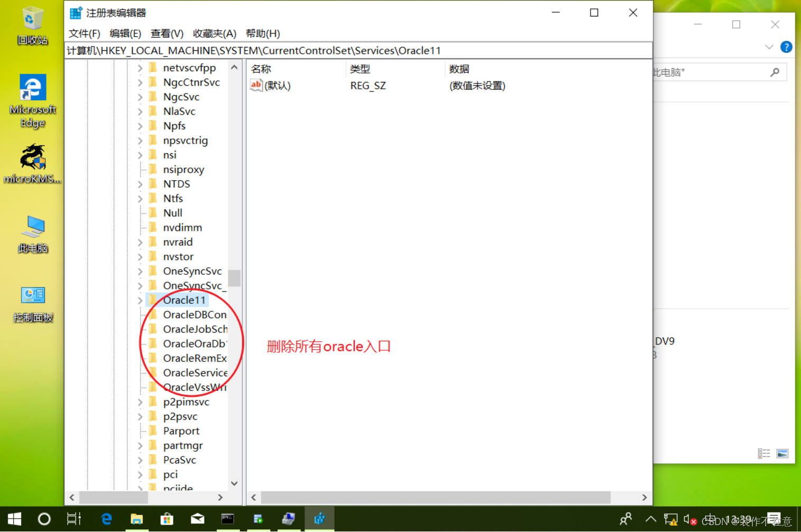
Task: Select the Oracle11 registry key
Action: 184,300
